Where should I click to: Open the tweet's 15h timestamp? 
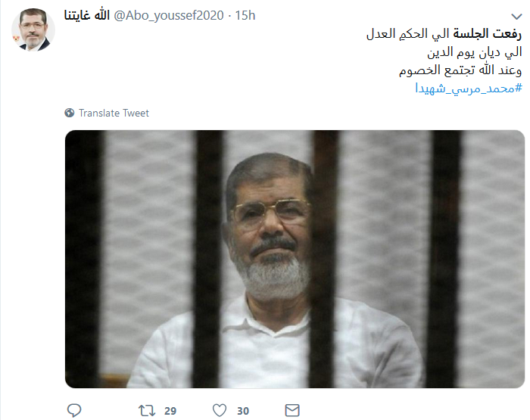[x=245, y=16]
